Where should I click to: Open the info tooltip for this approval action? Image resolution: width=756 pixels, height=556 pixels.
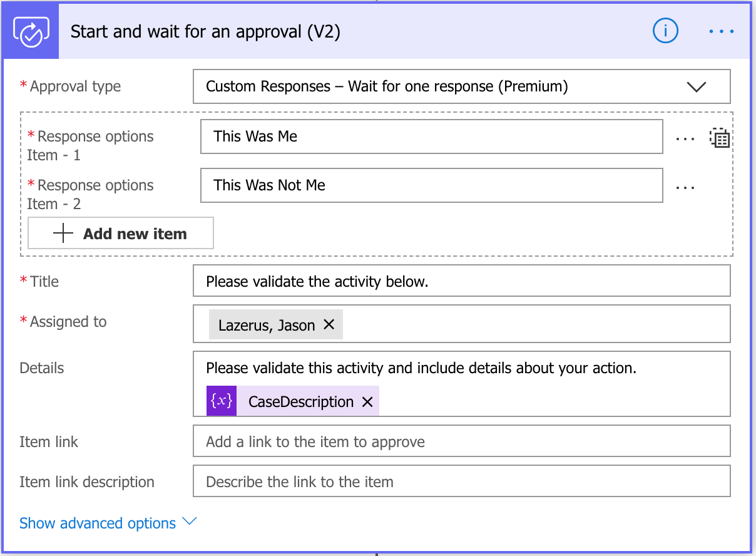(x=665, y=30)
